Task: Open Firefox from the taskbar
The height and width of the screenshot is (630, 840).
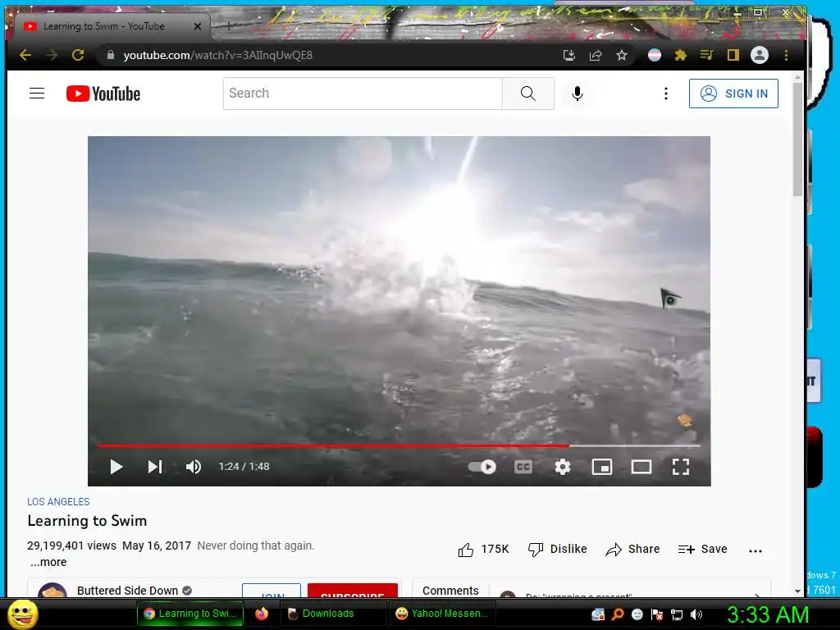Action: 262,614
